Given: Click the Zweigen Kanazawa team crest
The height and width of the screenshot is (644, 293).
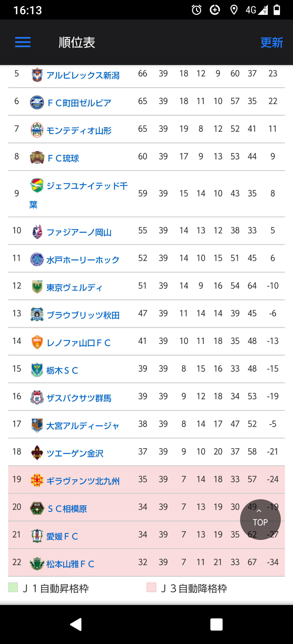Looking at the screenshot, I should pos(37,453).
